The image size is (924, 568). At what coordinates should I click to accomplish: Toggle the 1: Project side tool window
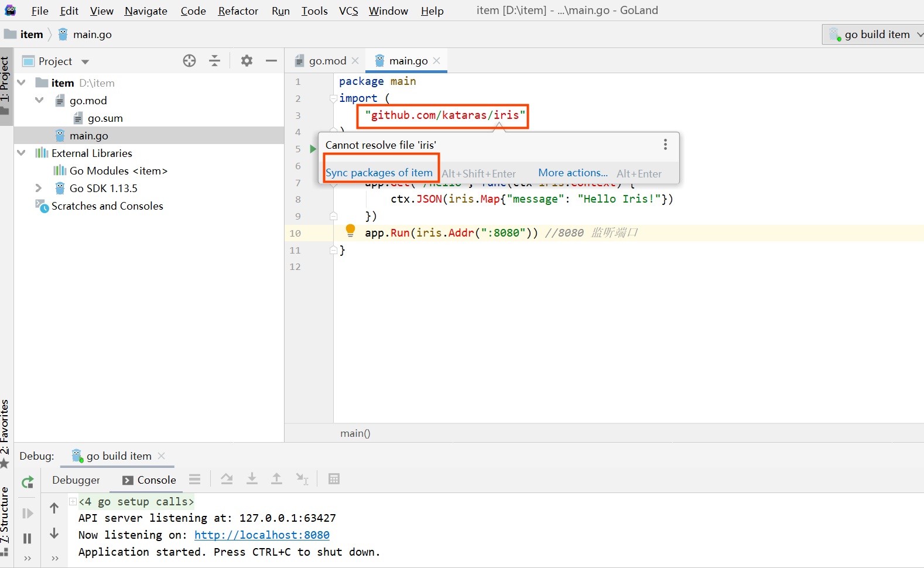(5, 85)
